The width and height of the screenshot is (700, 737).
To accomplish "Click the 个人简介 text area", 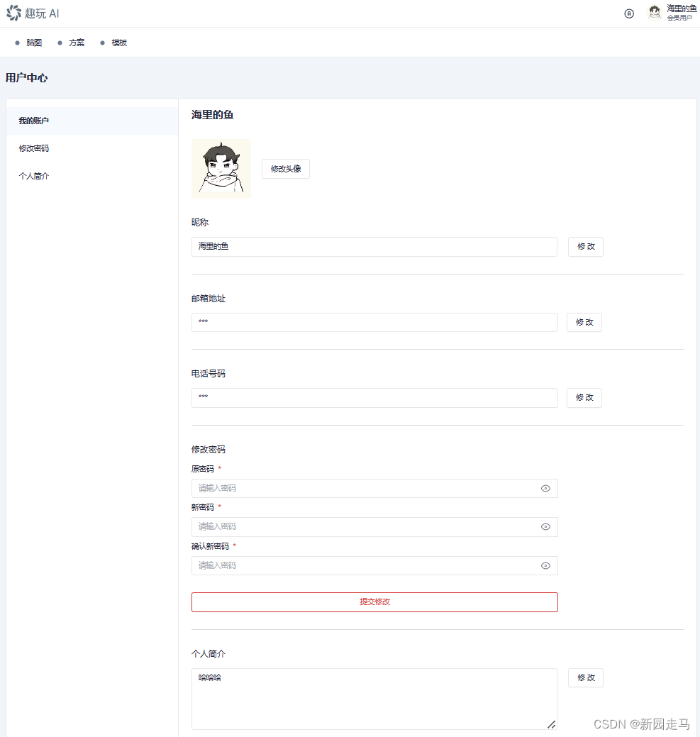I will (374, 699).
